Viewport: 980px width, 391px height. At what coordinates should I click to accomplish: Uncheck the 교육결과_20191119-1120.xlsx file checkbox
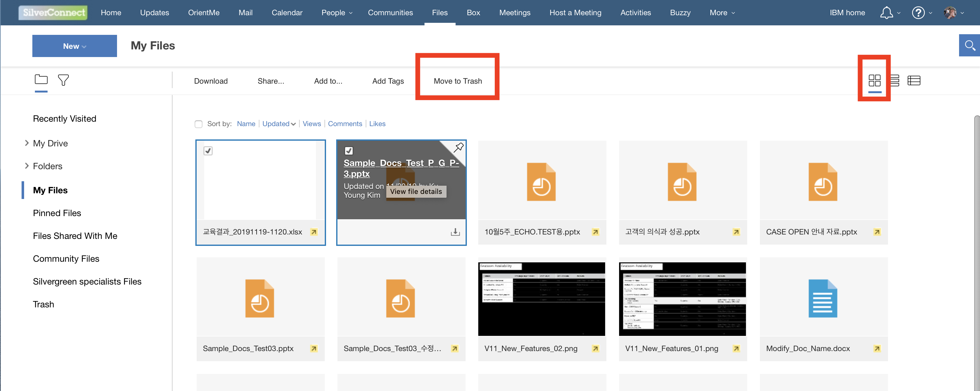point(208,151)
